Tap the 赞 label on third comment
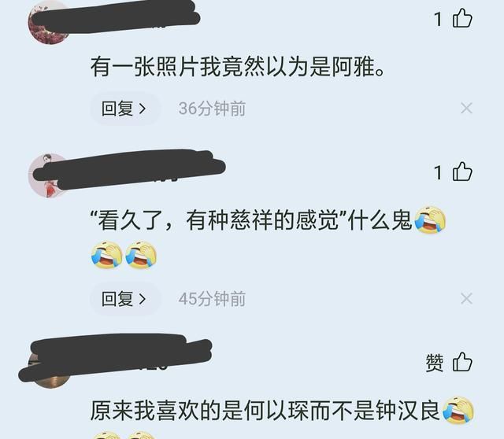This screenshot has width=504, height=439. click(435, 363)
